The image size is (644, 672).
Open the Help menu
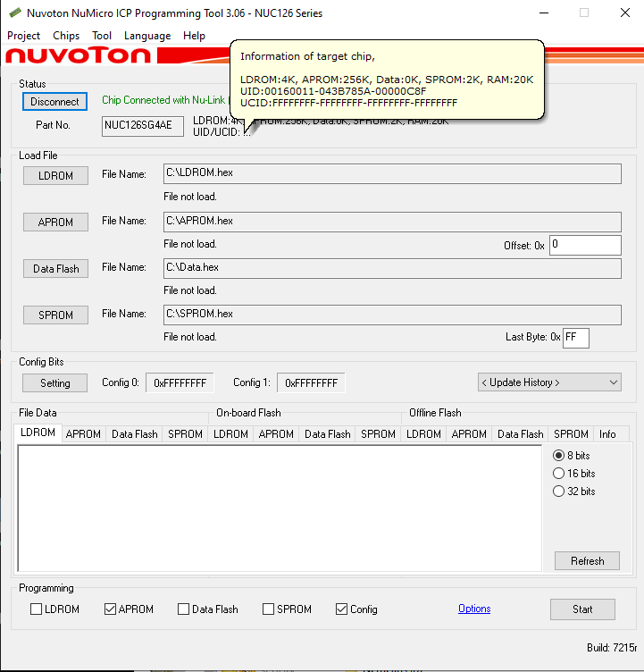click(x=194, y=36)
